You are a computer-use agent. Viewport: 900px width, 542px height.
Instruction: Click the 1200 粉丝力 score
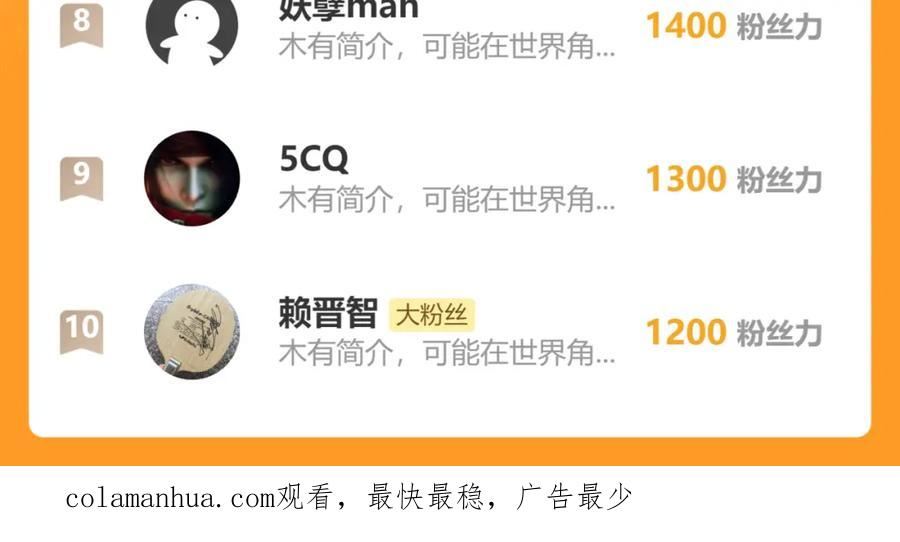click(x=734, y=332)
